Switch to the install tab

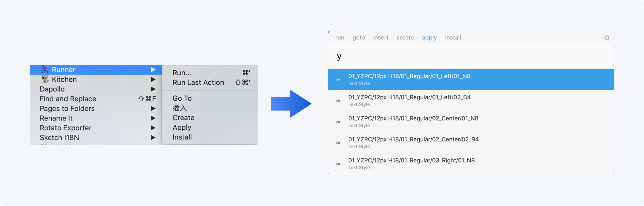click(x=453, y=38)
